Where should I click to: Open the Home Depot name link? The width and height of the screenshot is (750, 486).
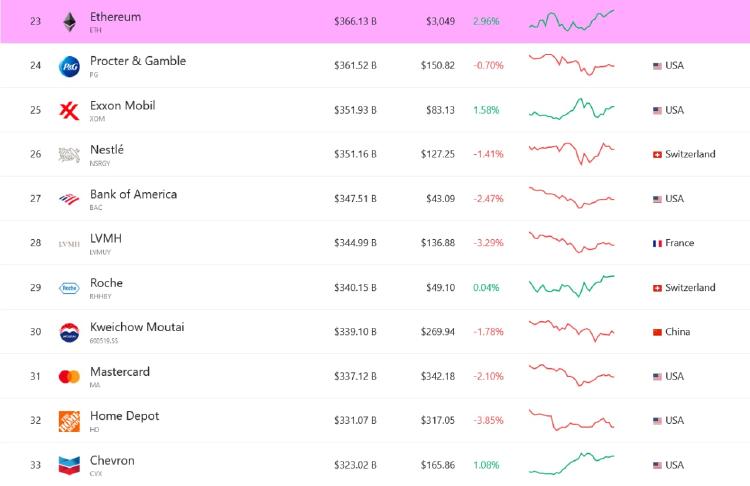[x=124, y=416]
